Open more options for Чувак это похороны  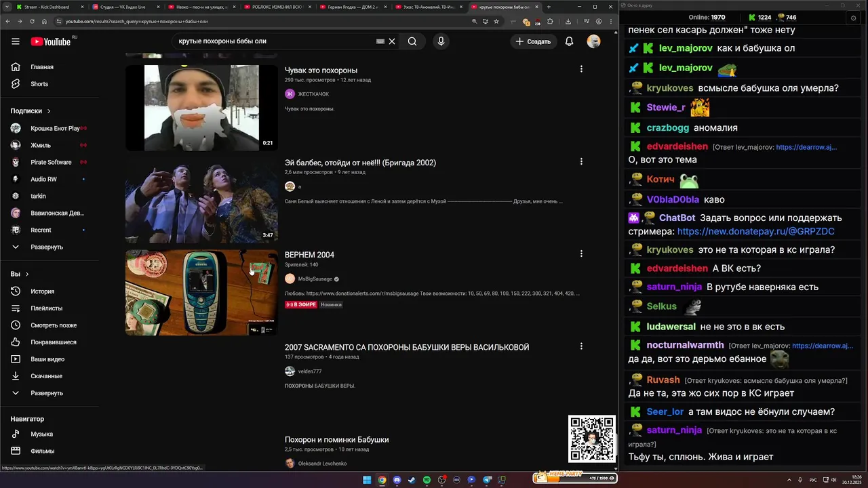tap(581, 69)
